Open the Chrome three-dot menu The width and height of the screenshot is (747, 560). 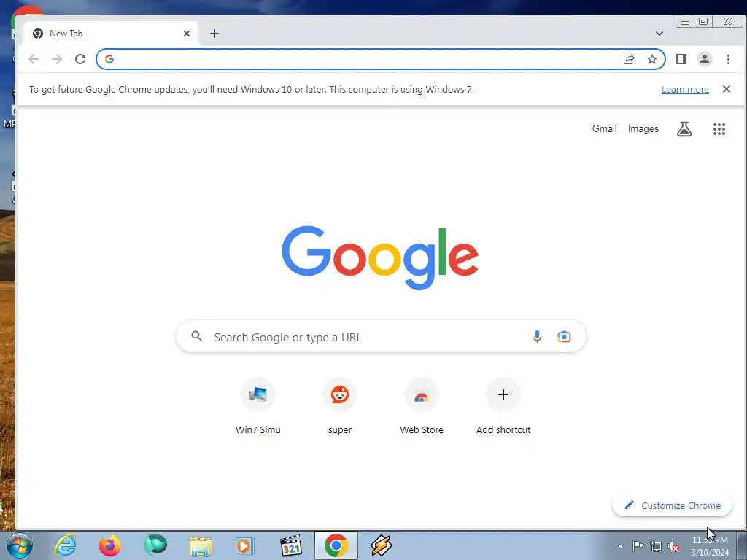coord(728,59)
